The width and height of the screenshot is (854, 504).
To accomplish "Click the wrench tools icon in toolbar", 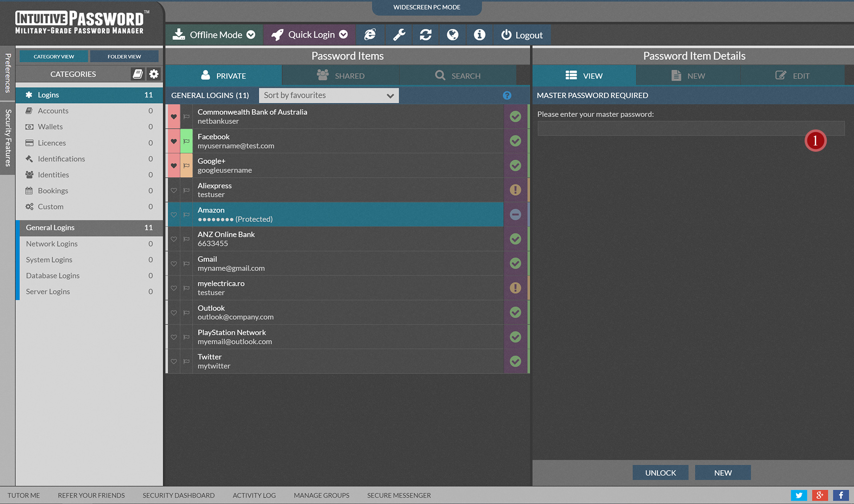I will pos(399,35).
